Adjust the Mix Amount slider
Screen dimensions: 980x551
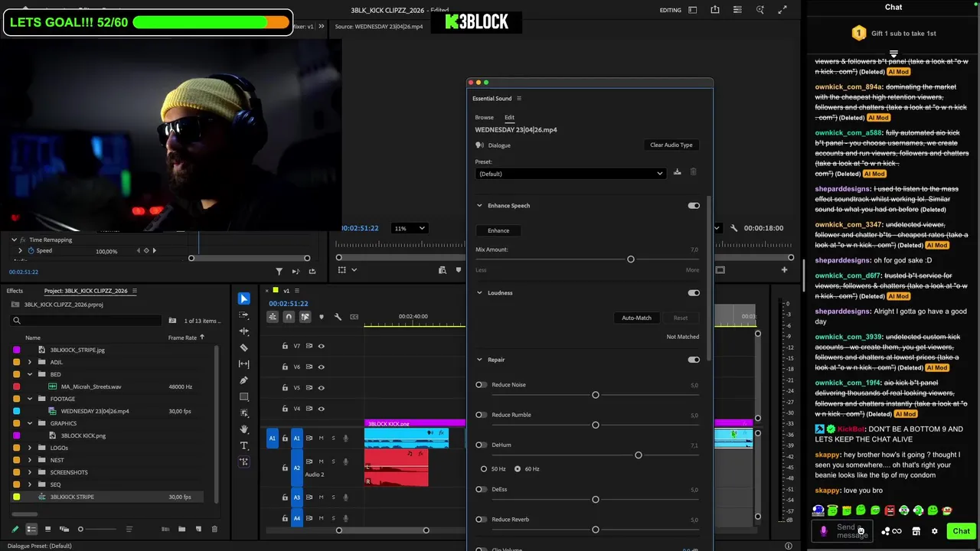(631, 259)
